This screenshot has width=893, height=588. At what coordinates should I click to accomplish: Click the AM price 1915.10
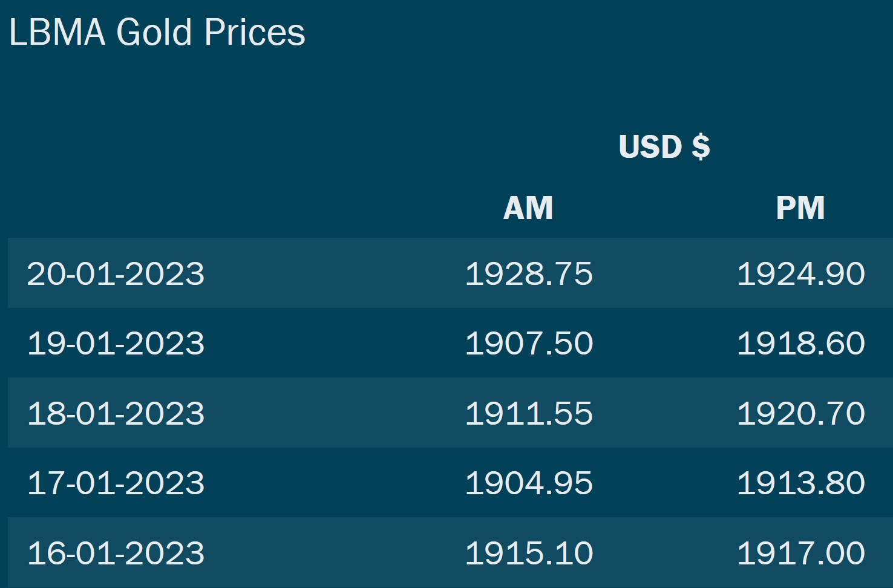click(529, 554)
